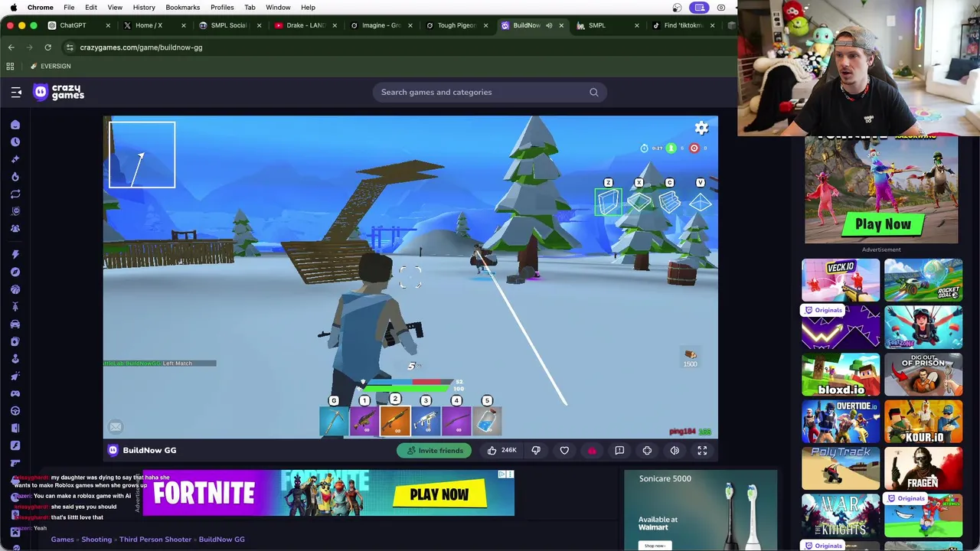980x551 pixels.
Task: Select the purple sniper in slot 4
Action: pyautogui.click(x=456, y=421)
